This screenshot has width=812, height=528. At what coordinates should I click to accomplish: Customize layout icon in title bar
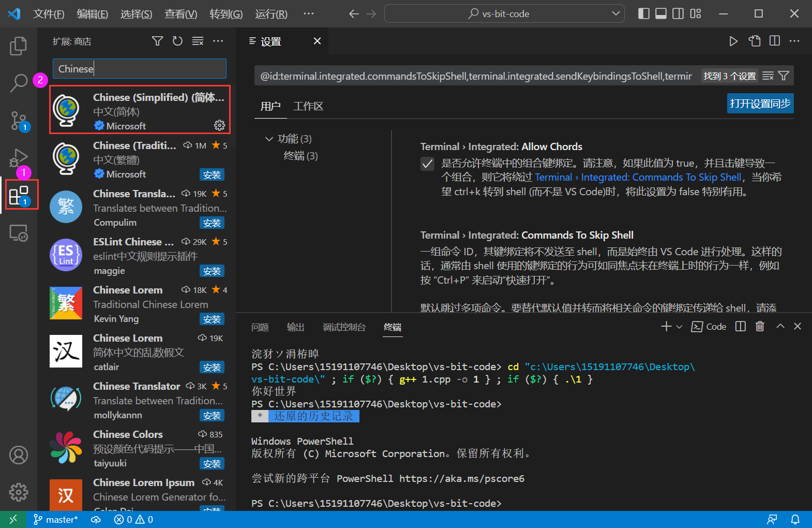(x=696, y=13)
